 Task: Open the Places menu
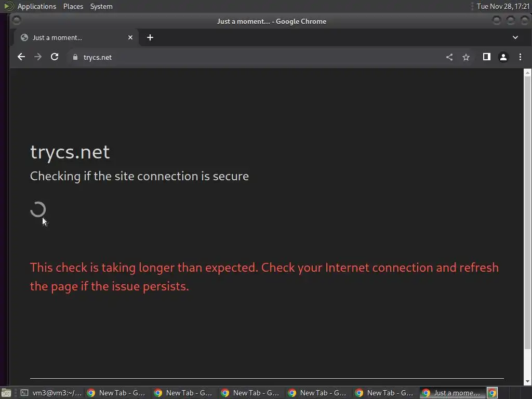click(x=73, y=6)
